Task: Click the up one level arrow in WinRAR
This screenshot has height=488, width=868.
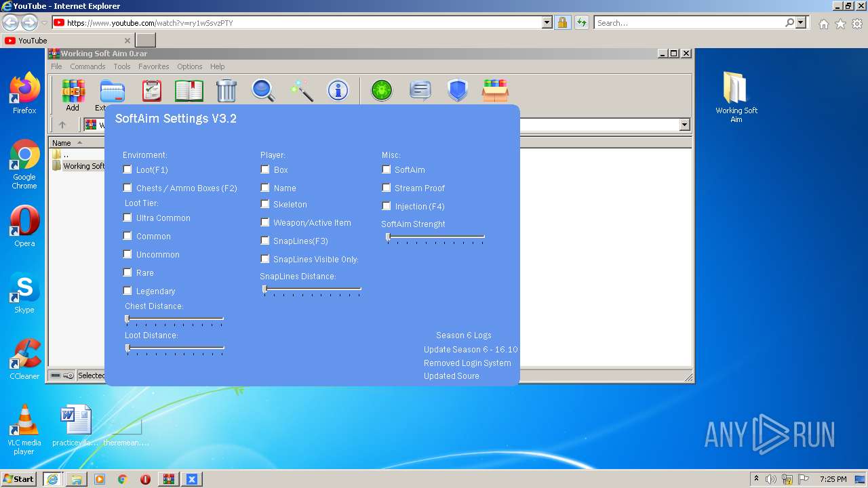Action: tap(62, 125)
